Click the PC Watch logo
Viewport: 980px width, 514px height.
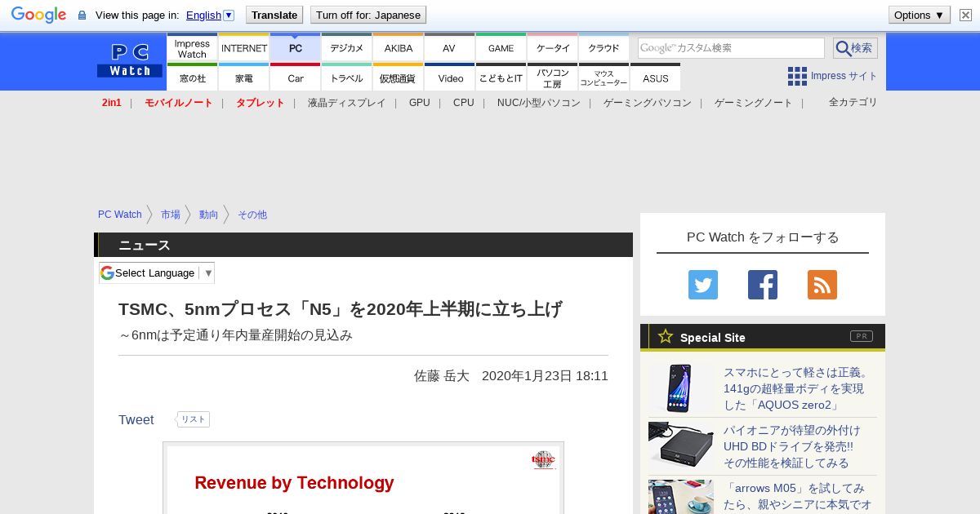[130, 60]
